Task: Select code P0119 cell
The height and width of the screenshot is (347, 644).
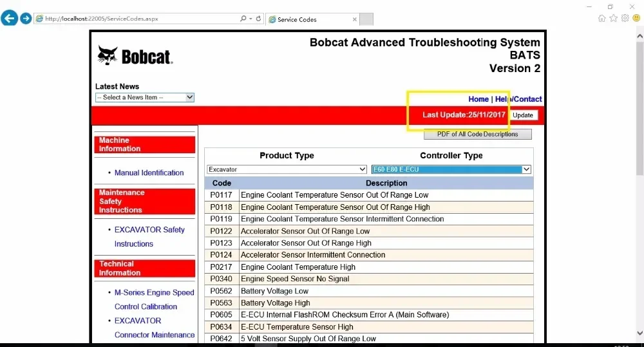Action: tap(222, 219)
